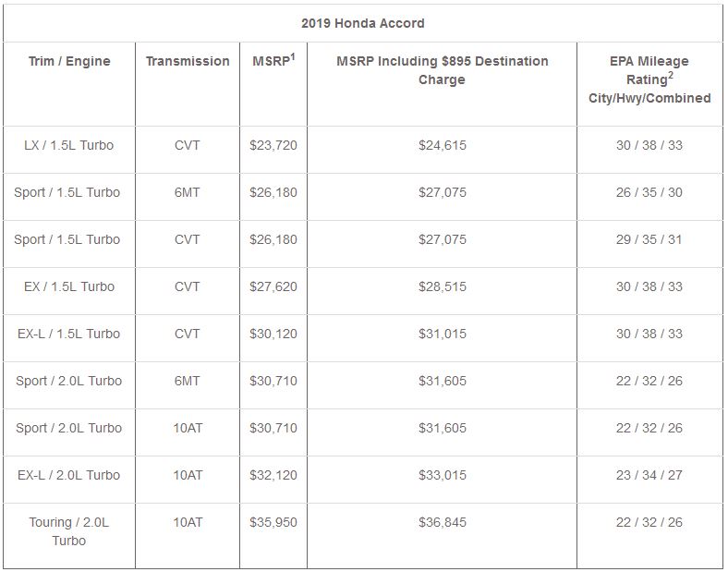
Task: Click the "26 / 35 / 30" mileage rating
Action: tap(649, 192)
